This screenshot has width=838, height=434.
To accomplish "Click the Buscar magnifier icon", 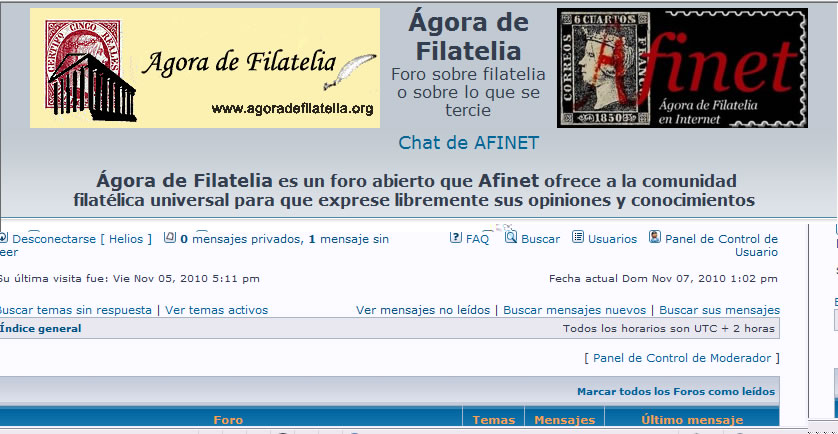I will pos(511,237).
